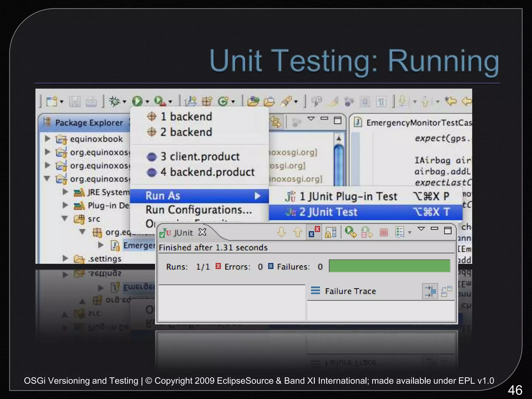The image size is (532, 399).
Task: Expand Plug-in Dependencies node
Action: pyautogui.click(x=65, y=205)
